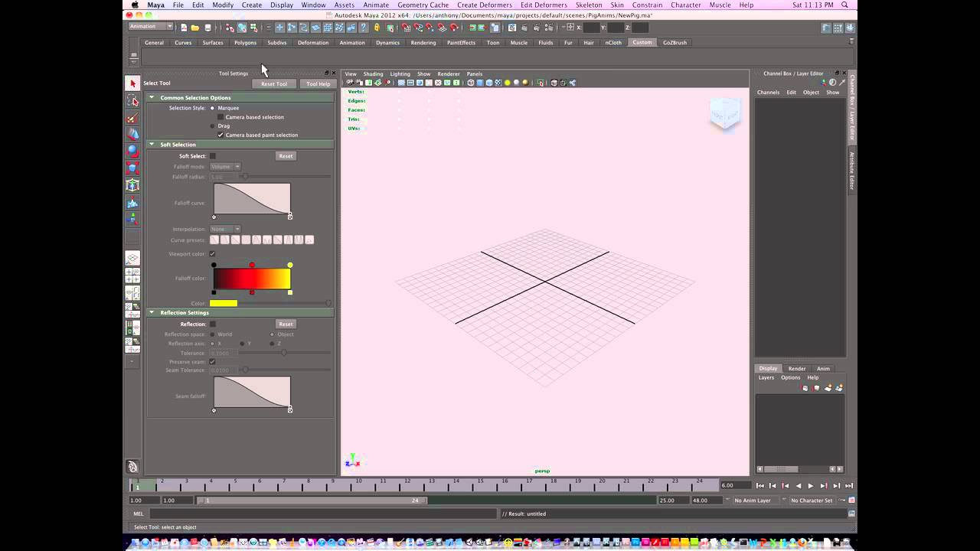
Task: Choose World reflection space
Action: (212, 334)
